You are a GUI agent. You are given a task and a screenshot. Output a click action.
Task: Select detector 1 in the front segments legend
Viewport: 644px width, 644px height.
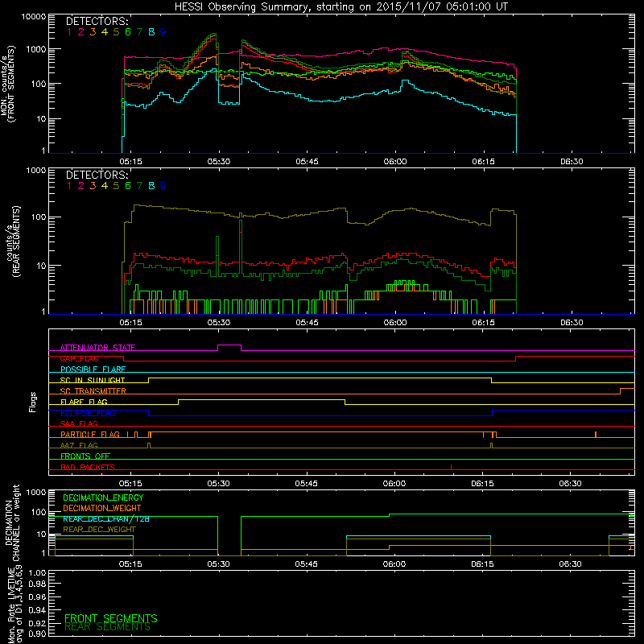tap(69, 32)
